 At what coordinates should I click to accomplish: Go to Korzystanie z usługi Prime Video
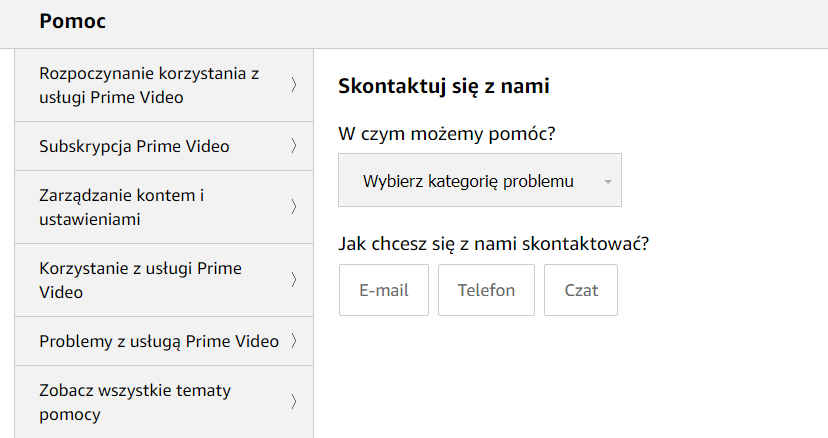(x=140, y=280)
